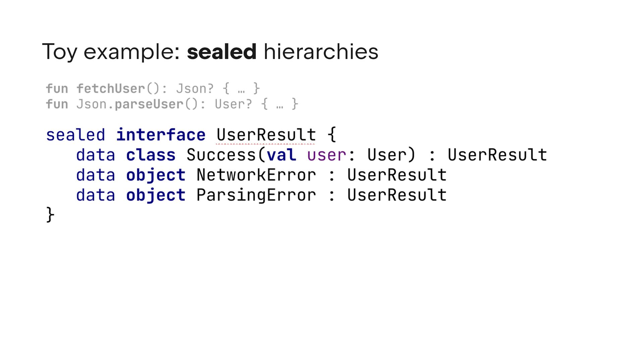Click the 'Json?' return type

click(x=195, y=88)
